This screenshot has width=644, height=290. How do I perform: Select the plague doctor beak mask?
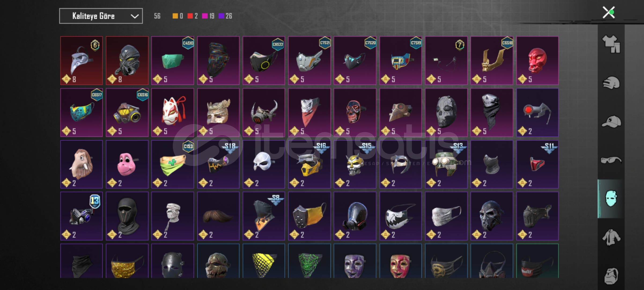pos(82,61)
